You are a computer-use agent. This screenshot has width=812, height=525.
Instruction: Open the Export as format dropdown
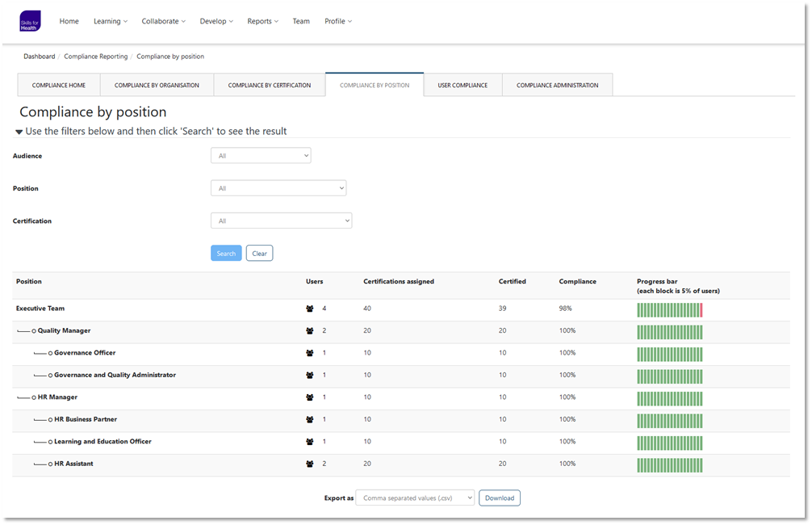416,498
